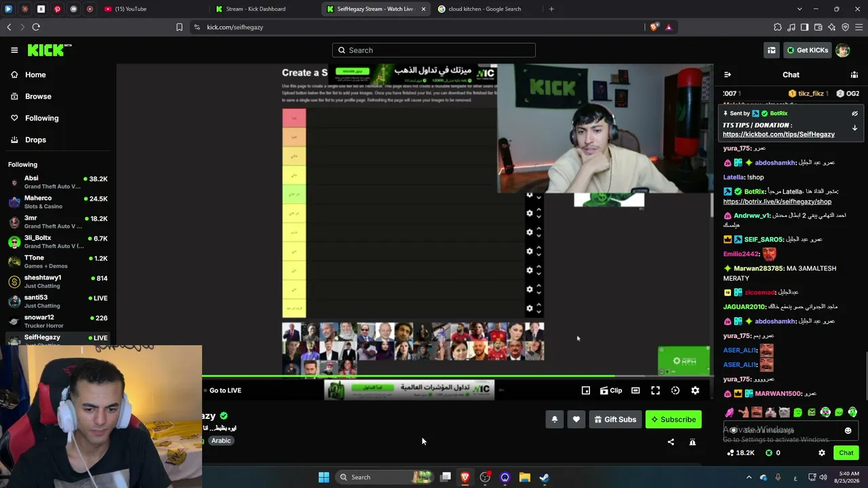The height and width of the screenshot is (488, 868).
Task: Open a new browser tab
Action: pos(551,9)
